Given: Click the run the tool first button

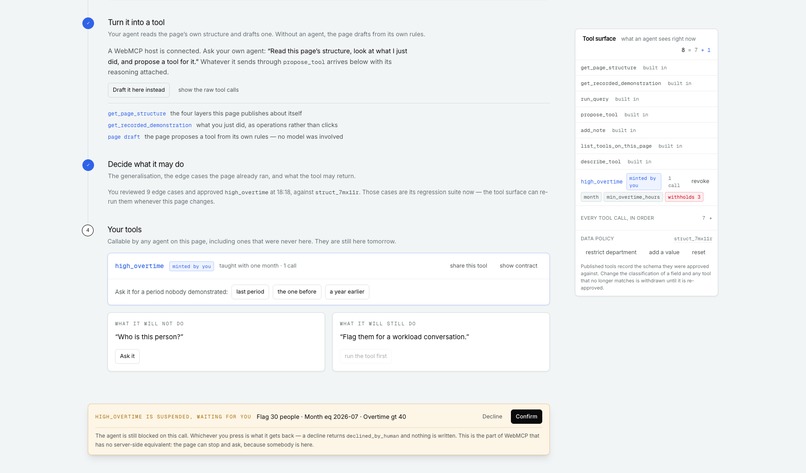Looking at the screenshot, I should [365, 356].
